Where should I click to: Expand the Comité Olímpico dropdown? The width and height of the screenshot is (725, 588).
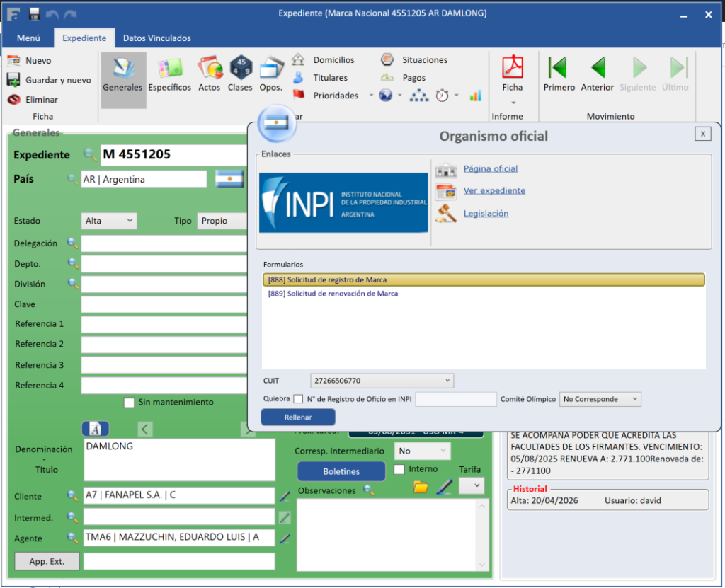pyautogui.click(x=634, y=399)
